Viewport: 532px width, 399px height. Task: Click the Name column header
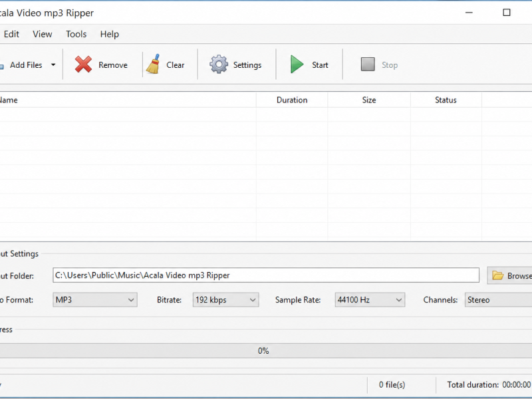(x=128, y=100)
